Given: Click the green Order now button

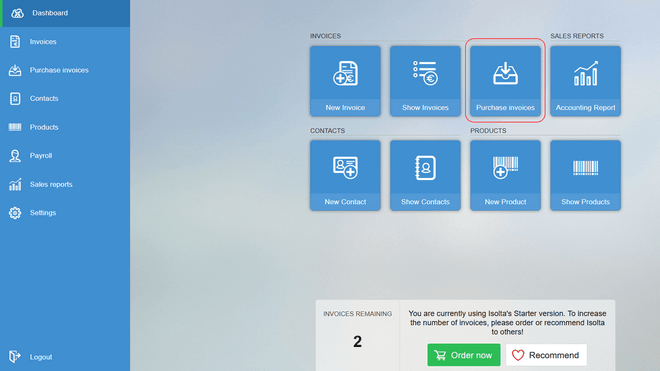Looking at the screenshot, I should coord(464,355).
